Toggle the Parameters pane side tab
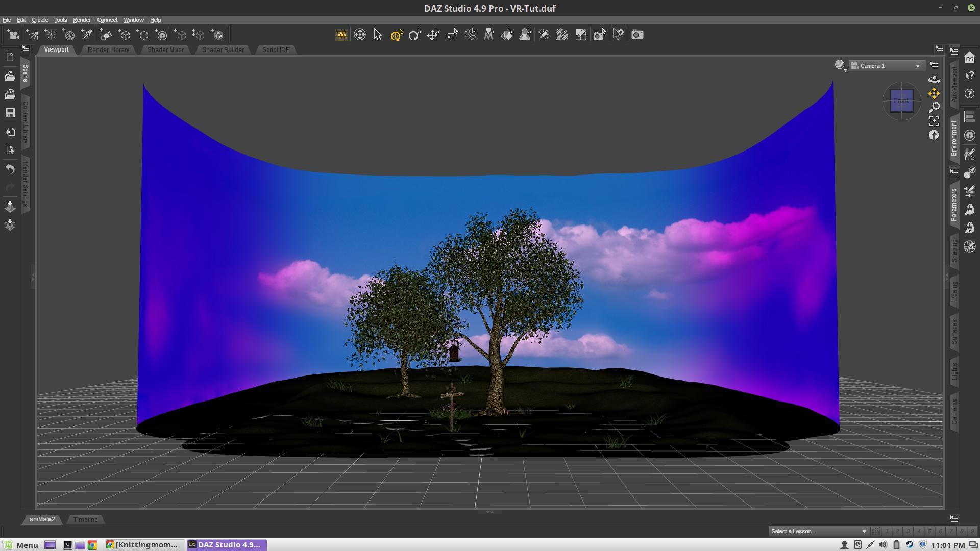The height and width of the screenshot is (551, 980). (953, 204)
